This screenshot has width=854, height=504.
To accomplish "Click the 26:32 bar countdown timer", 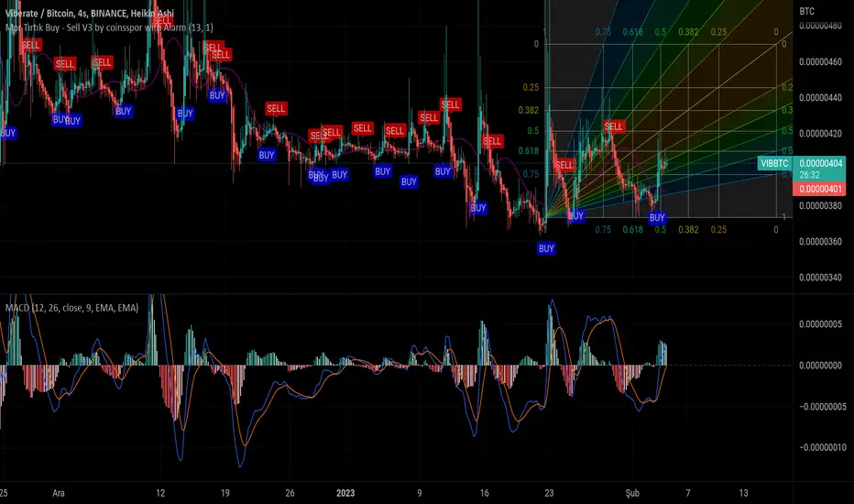I will 809,175.
